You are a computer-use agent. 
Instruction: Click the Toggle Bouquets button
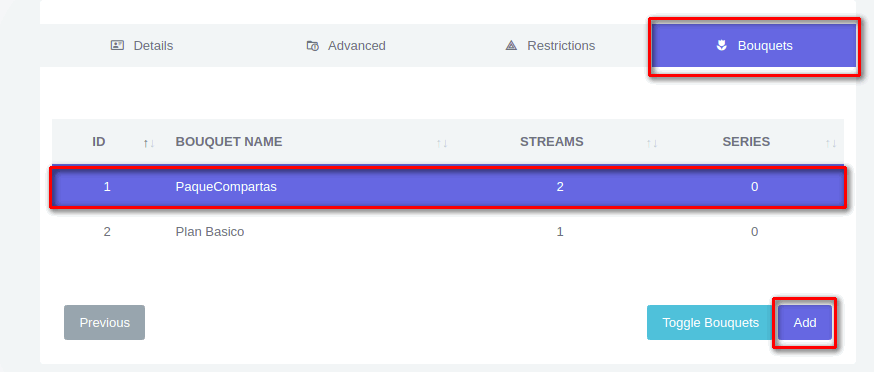(x=710, y=322)
